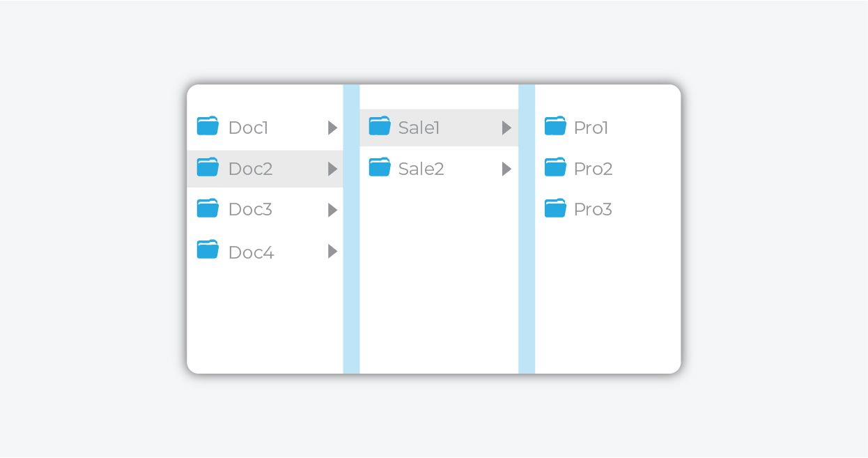Select the Doc2 label
The height and width of the screenshot is (458, 868).
pyautogui.click(x=250, y=169)
